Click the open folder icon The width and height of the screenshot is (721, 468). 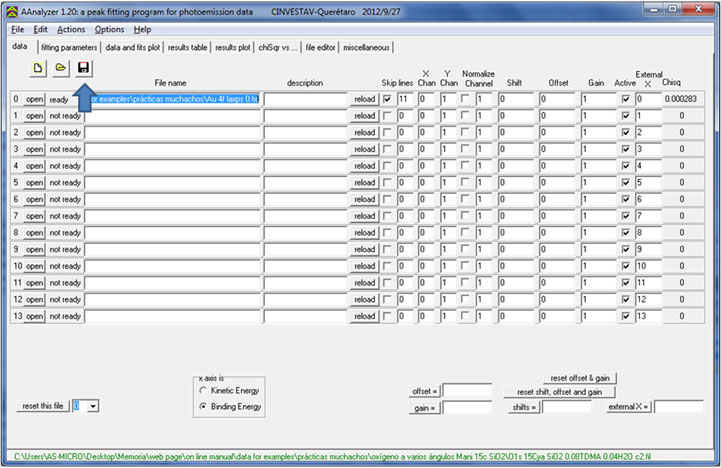[60, 67]
